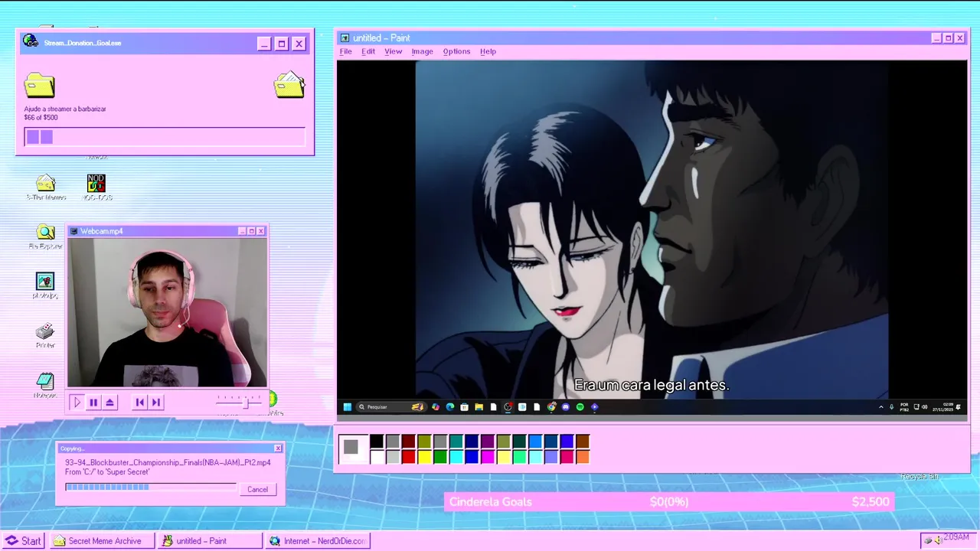980x551 pixels.
Task: Open the Printer desktop icon
Action: (x=45, y=335)
